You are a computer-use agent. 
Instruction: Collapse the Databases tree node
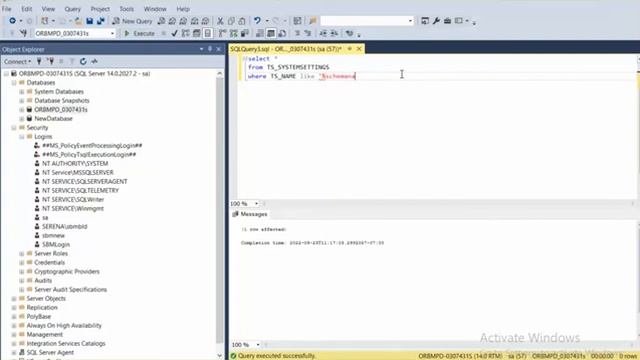[14, 83]
